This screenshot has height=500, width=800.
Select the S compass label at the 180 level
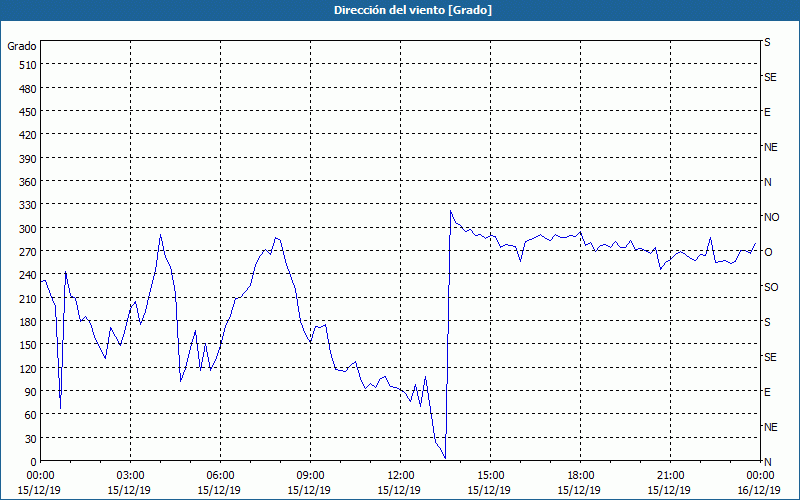(x=767, y=322)
